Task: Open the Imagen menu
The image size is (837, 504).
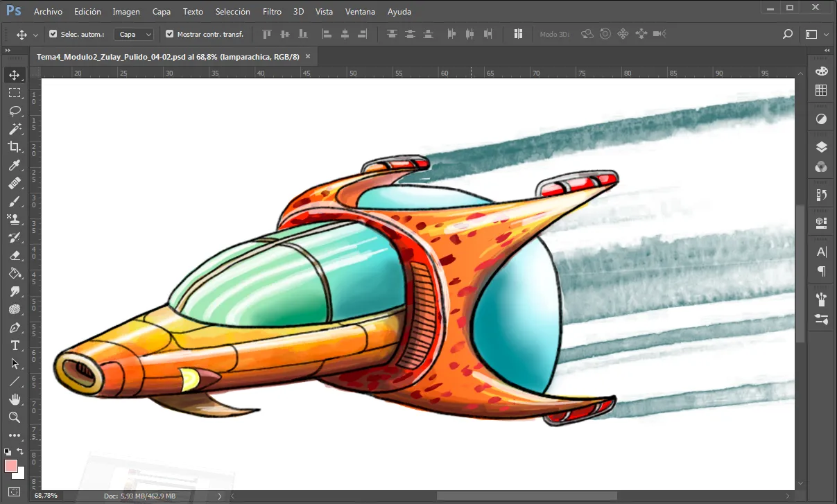Action: [126, 12]
